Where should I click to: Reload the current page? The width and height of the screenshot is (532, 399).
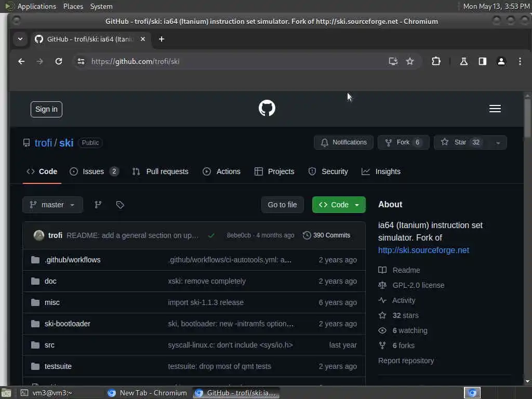(x=59, y=61)
